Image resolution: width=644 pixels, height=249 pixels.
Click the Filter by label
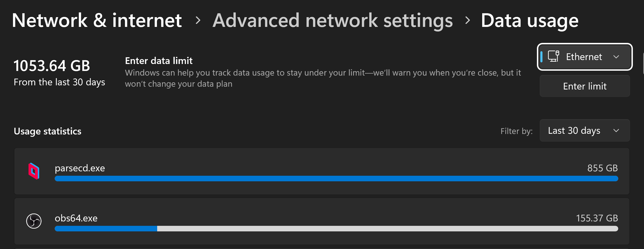[516, 131]
